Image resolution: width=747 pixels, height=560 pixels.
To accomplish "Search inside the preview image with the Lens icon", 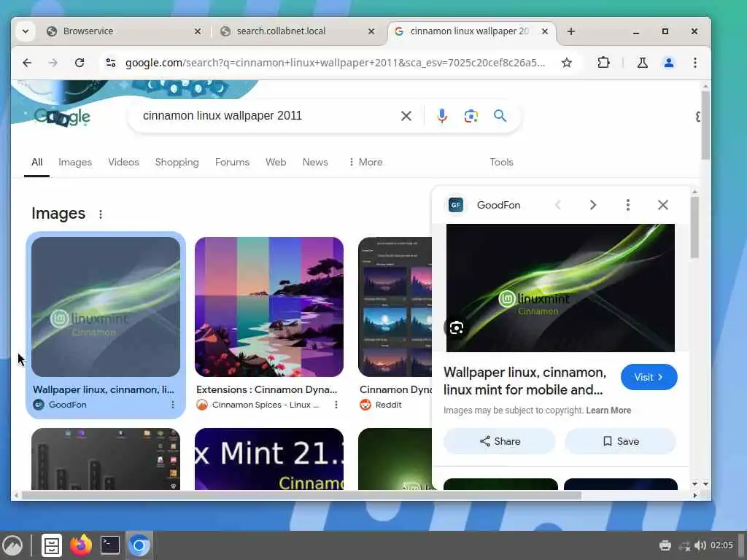I will [x=457, y=327].
